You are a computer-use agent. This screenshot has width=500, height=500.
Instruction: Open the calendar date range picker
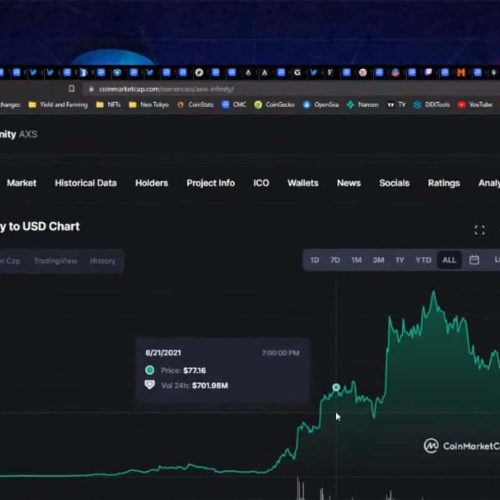tap(474, 260)
